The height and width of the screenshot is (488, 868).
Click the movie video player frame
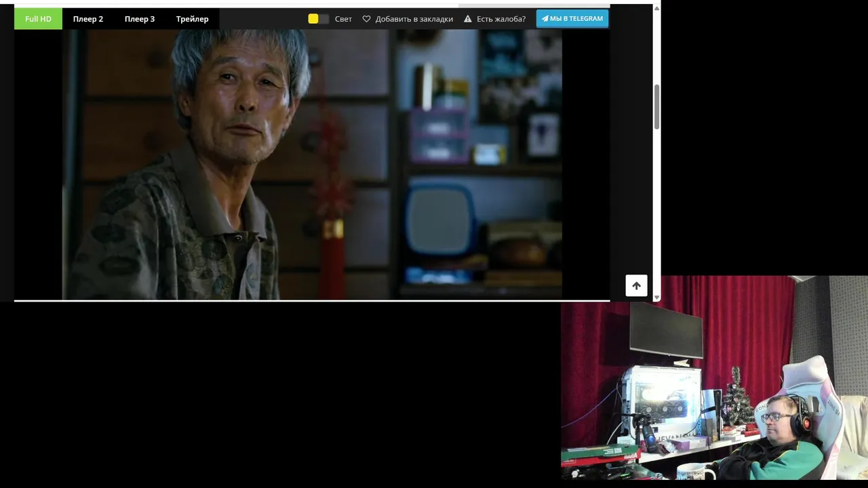tap(312, 165)
